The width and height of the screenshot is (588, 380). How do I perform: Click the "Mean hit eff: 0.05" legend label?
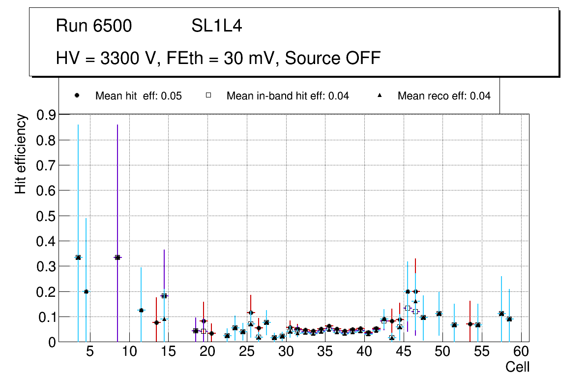138,96
